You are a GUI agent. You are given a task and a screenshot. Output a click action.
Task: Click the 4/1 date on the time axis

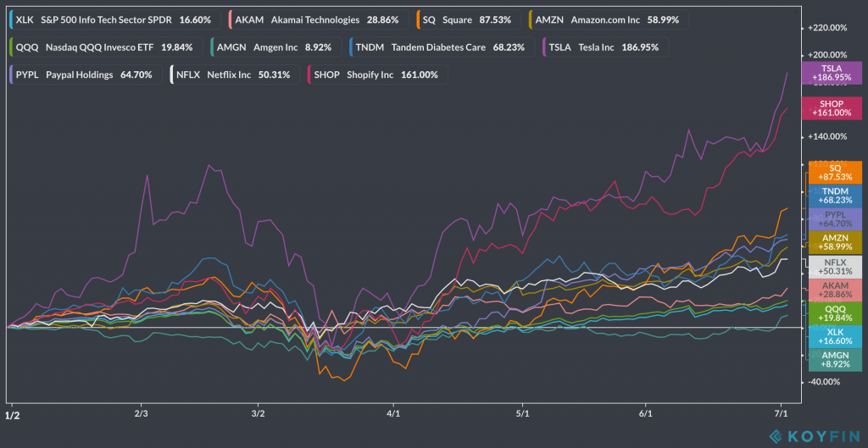tap(393, 414)
